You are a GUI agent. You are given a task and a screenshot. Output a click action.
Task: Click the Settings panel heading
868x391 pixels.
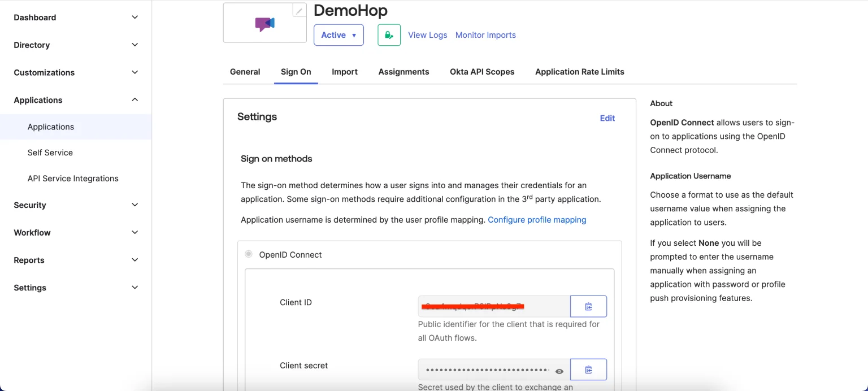point(257,117)
